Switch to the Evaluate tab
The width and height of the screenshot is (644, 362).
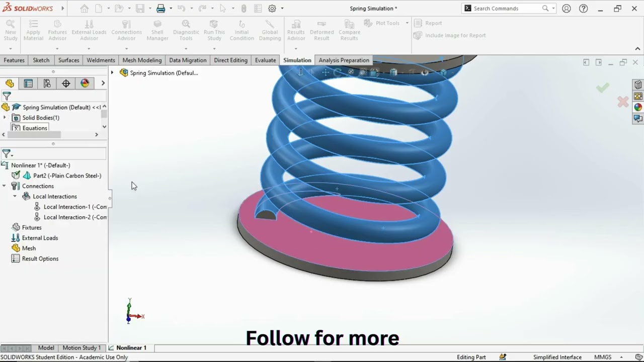coord(265,60)
